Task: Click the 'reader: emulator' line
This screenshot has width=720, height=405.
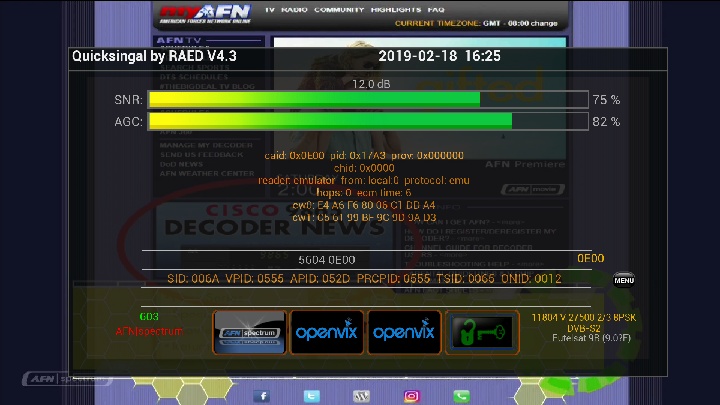Action: (x=364, y=180)
